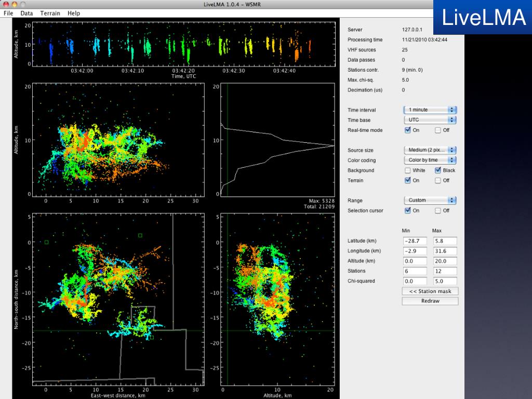Edit Altitude minimum field
532x399 pixels.
[415, 261]
